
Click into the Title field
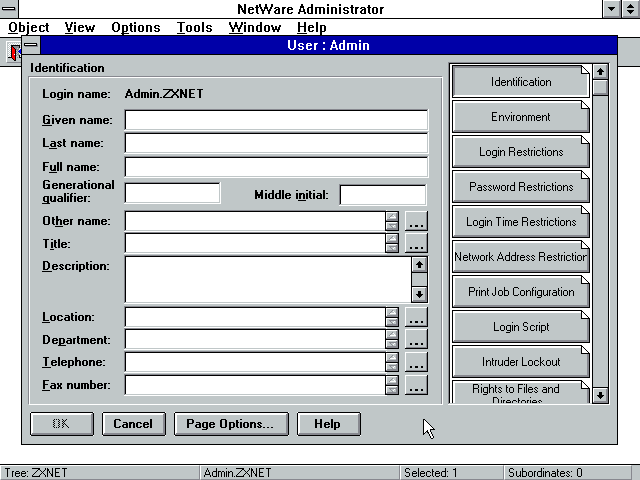(x=255, y=243)
